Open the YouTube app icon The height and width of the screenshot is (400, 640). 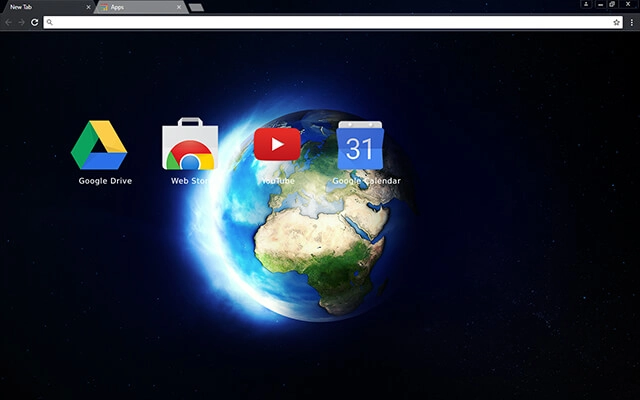tap(277, 144)
